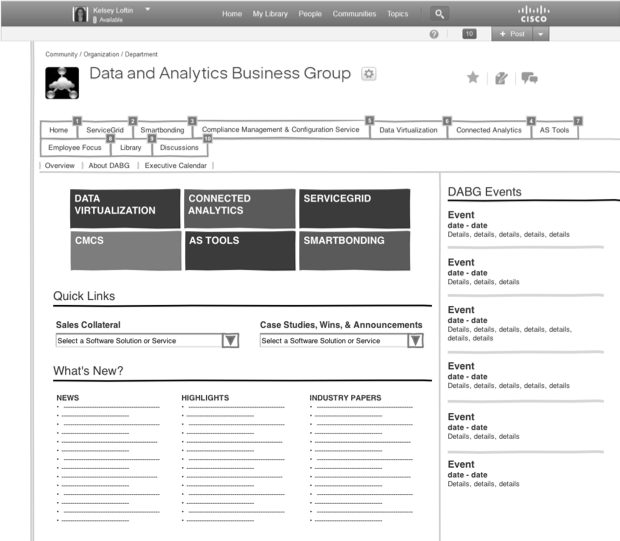Click Department in the breadcrumb
Screen dimensions: 620x541
[x=141, y=54]
